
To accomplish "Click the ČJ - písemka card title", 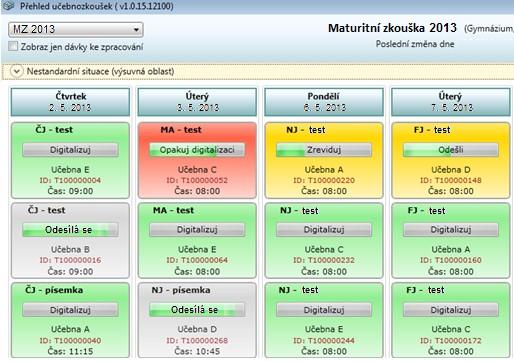I will 54,290.
